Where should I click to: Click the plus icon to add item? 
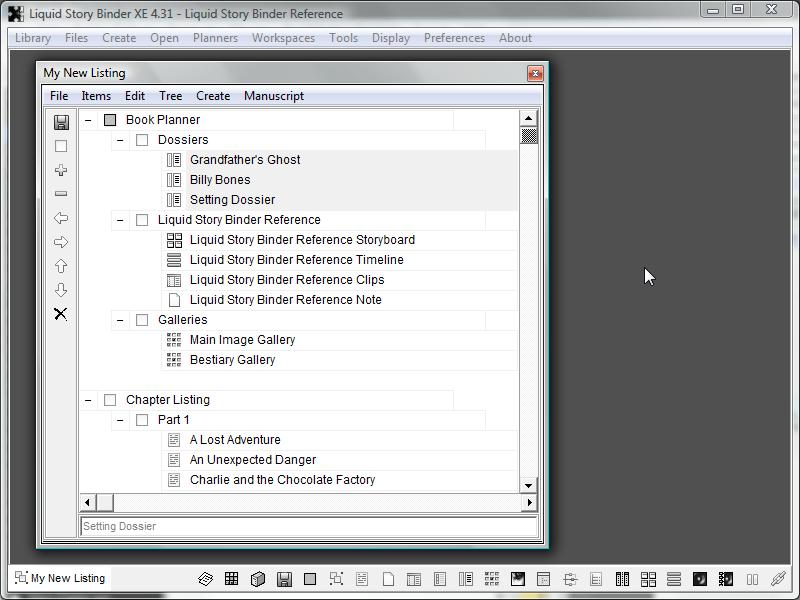tap(61, 170)
